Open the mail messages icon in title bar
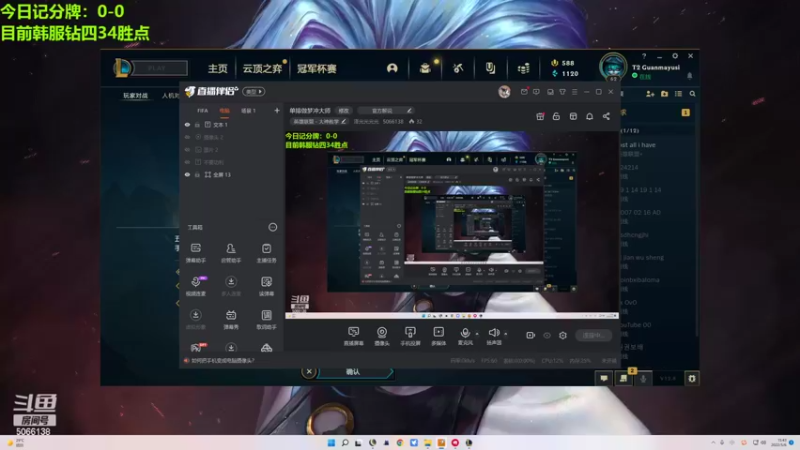This screenshot has width=800, height=450. [524, 92]
